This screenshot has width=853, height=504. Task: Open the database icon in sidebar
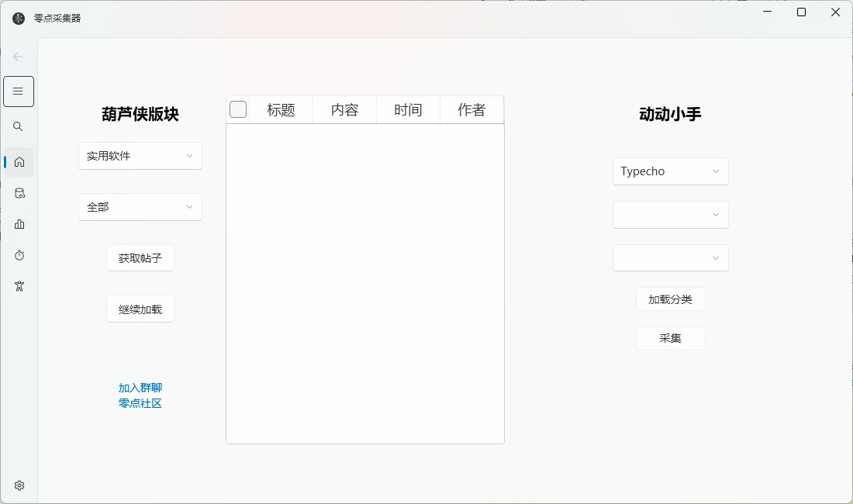click(x=19, y=193)
